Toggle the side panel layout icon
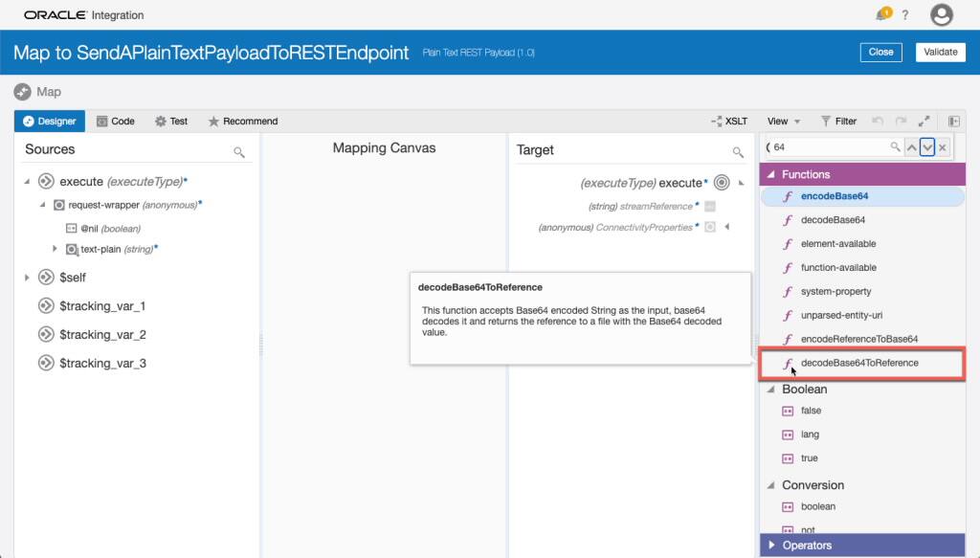The image size is (980, 558). click(954, 121)
